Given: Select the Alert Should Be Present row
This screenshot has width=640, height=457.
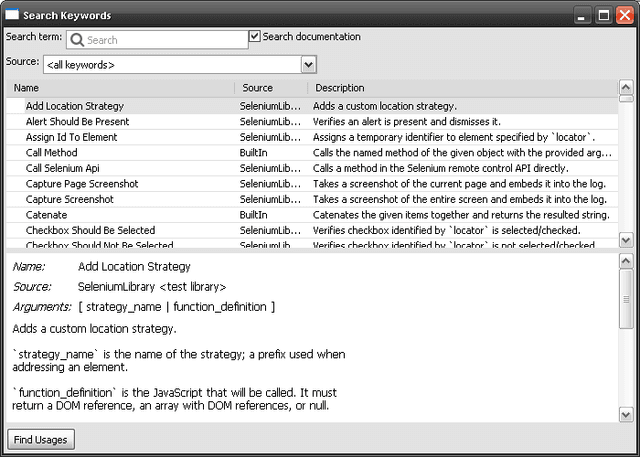Looking at the screenshot, I should (x=77, y=122).
